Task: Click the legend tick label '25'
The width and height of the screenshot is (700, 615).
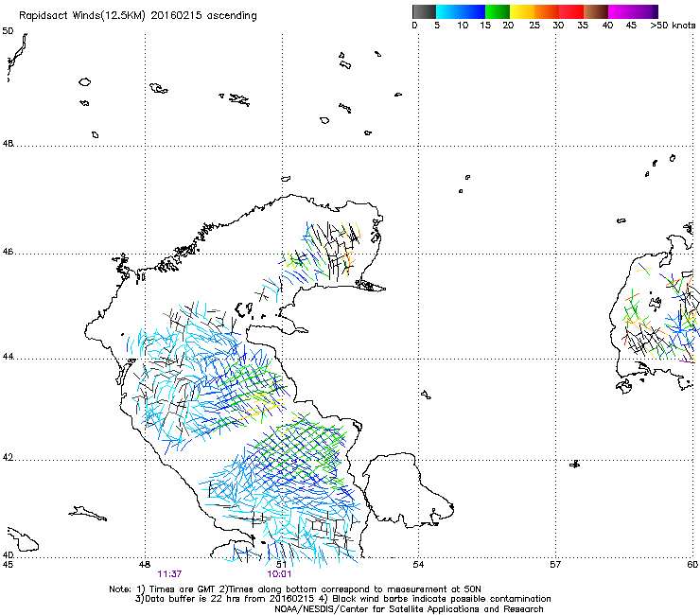Action: [x=534, y=26]
